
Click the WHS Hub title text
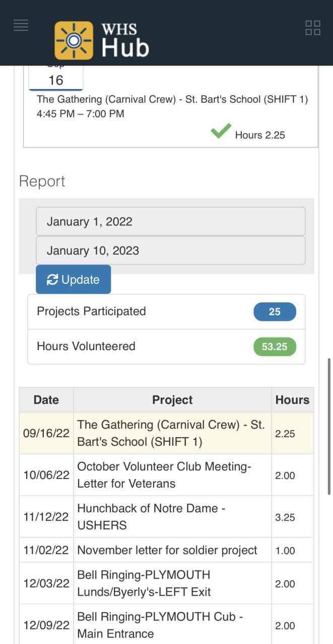pos(125,40)
